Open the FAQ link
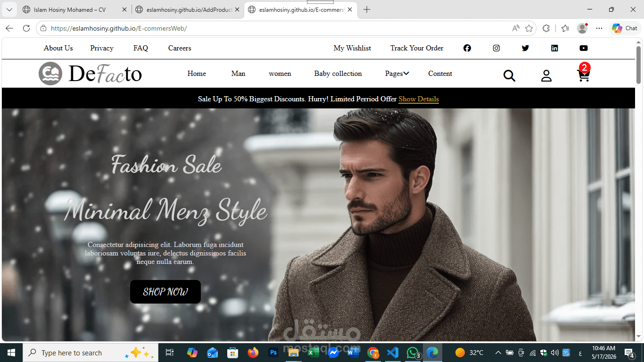 [140, 48]
